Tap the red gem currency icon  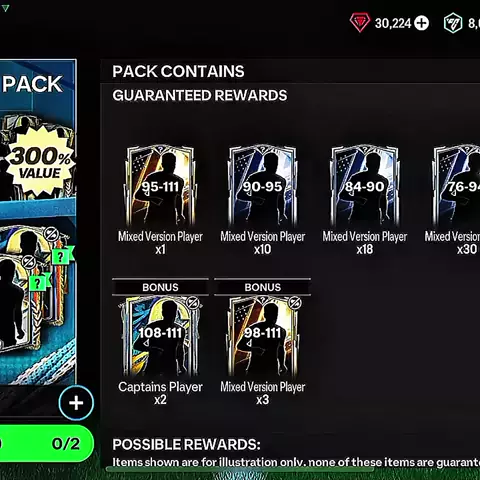click(360, 22)
